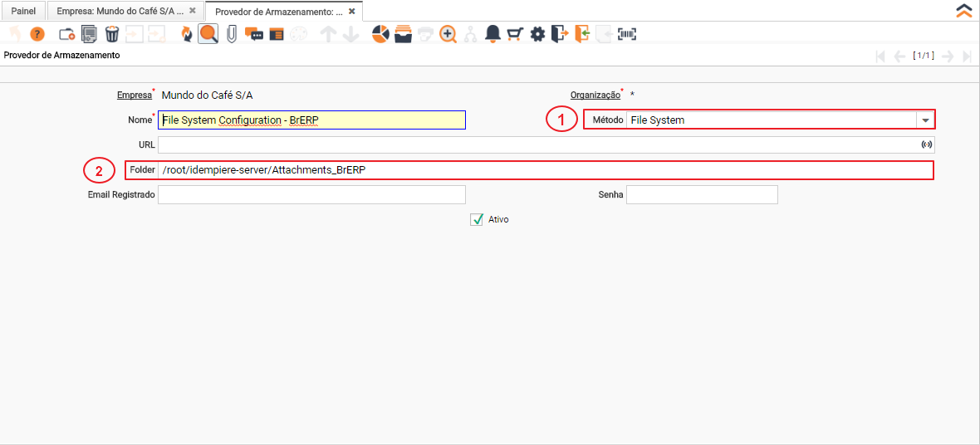Open the Chat speech bubbles icon
980x445 pixels.
coord(254,34)
